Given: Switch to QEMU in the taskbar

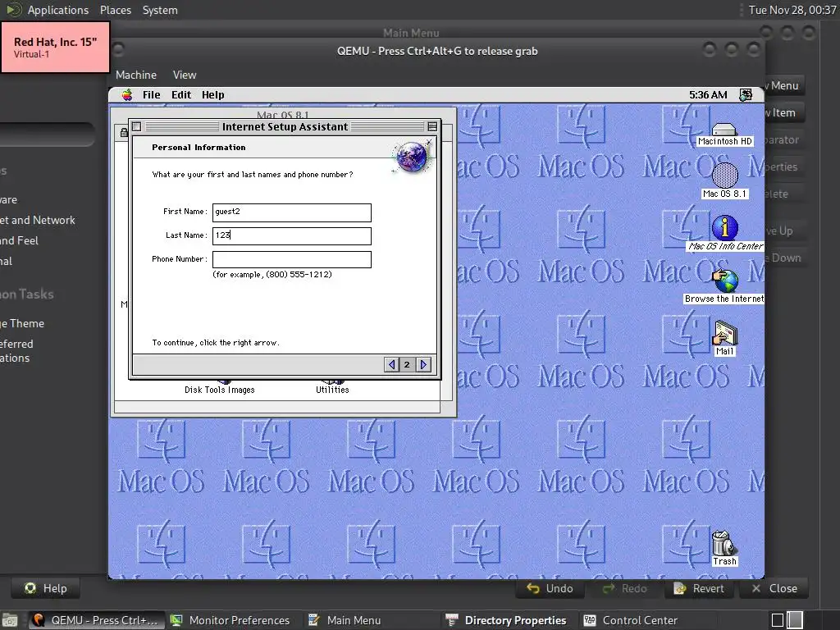Looking at the screenshot, I should pyautogui.click(x=95, y=620).
